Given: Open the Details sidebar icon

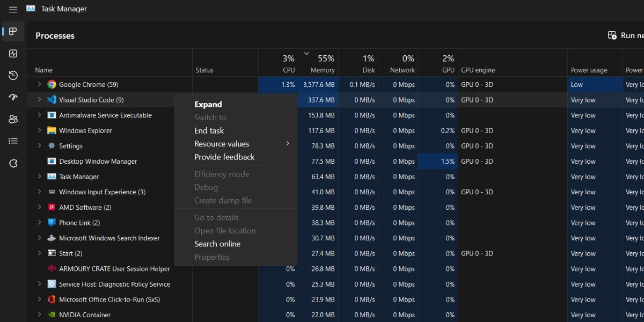Looking at the screenshot, I should (13, 141).
